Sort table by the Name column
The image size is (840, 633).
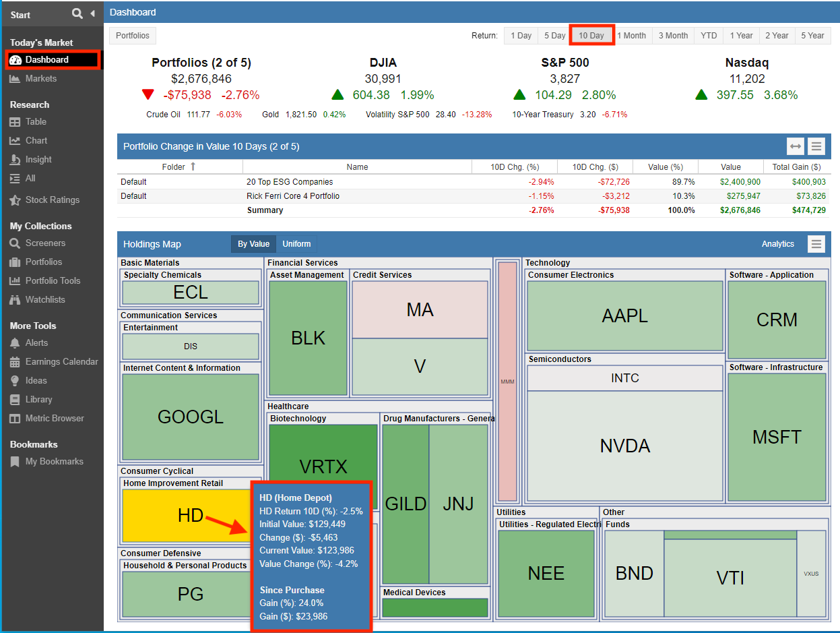(x=357, y=167)
